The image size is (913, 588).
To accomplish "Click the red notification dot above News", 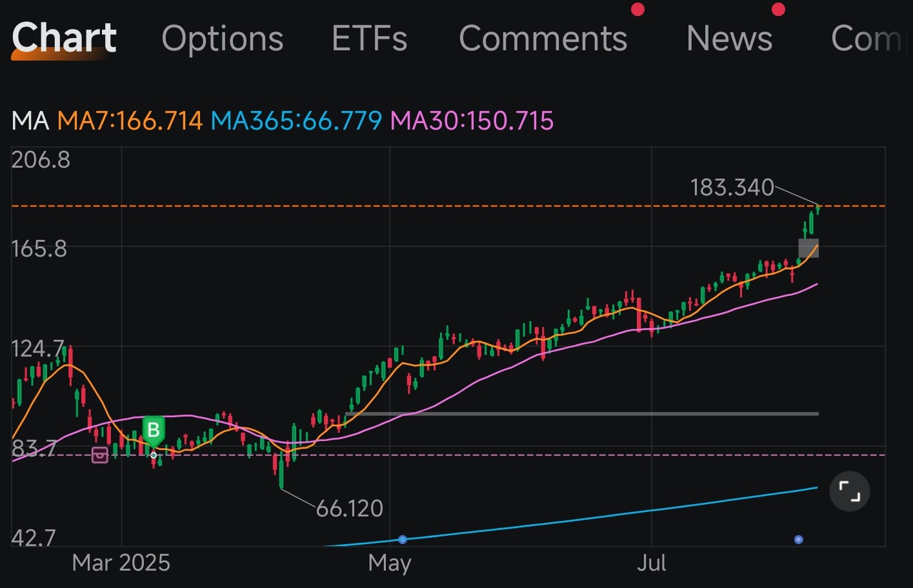I will pos(778,9).
